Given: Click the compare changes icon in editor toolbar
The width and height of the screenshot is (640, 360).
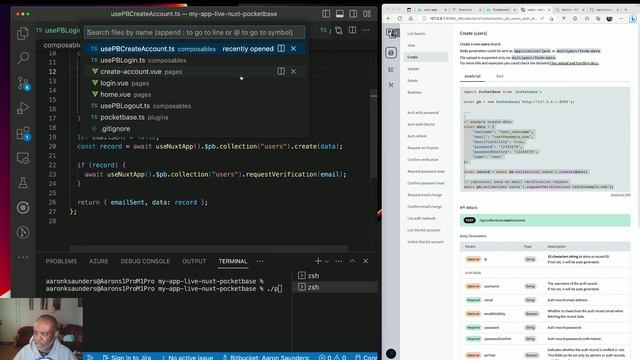Looking at the screenshot, I should click(339, 30).
